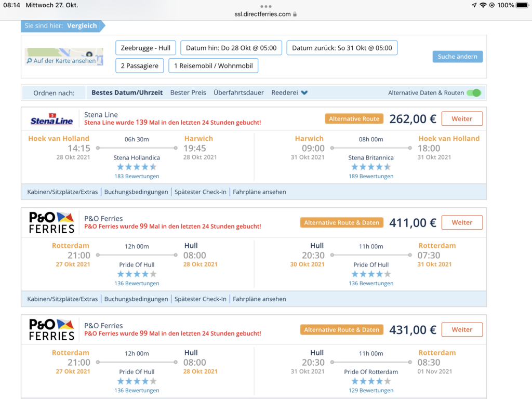Image resolution: width=532 pixels, height=399 pixels.
Task: Open 189 Bewertungen for Stena Britannica
Action: point(371,177)
